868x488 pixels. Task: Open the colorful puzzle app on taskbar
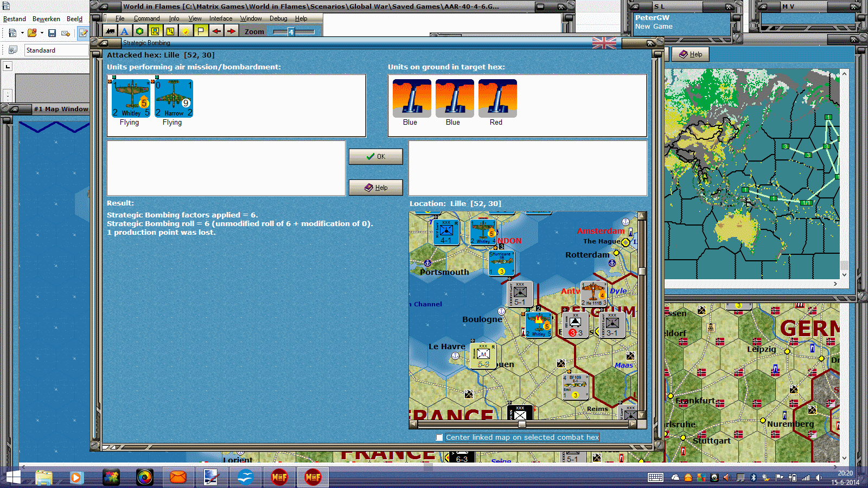tap(111, 478)
